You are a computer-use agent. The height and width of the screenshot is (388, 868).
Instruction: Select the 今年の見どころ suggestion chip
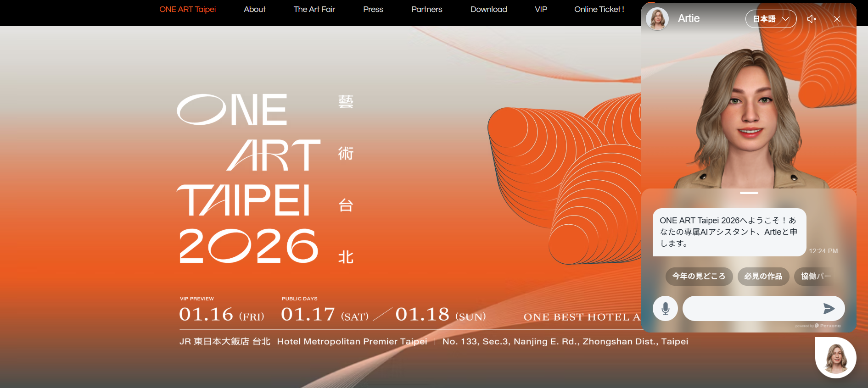point(699,277)
